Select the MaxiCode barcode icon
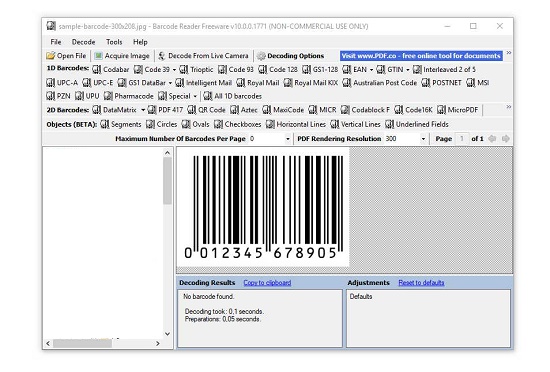 [267, 110]
